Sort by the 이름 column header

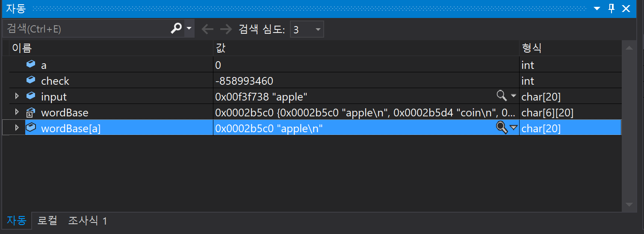pos(111,48)
